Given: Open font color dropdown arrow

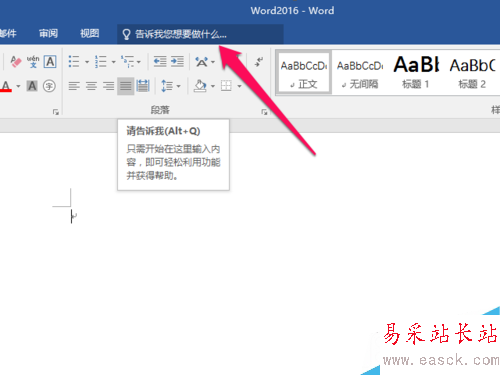Looking at the screenshot, I should tap(18, 86).
